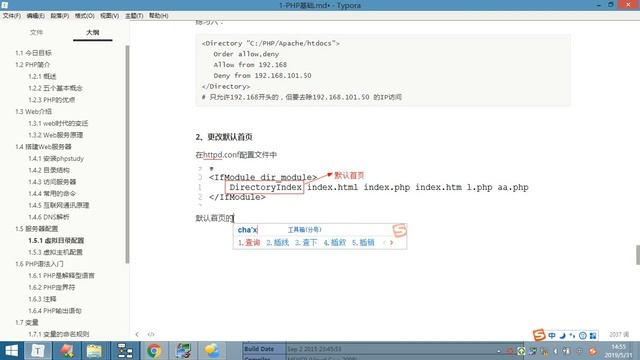Show next page of IME candidates
Viewport: 640px width, 360px height.
pos(391,242)
